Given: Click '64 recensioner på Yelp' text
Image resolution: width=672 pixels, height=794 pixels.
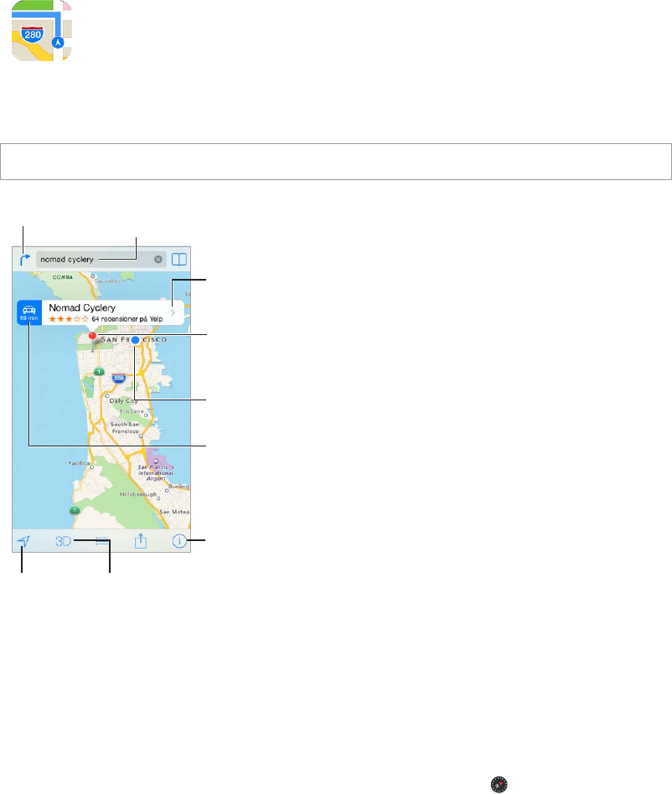Looking at the screenshot, I should [127, 319].
